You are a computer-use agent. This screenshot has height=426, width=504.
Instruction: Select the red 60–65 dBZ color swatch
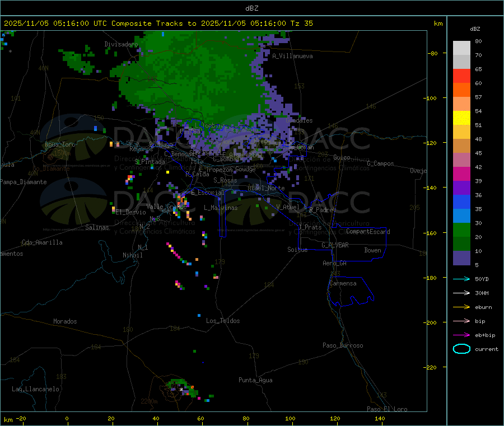pyautogui.click(x=461, y=76)
